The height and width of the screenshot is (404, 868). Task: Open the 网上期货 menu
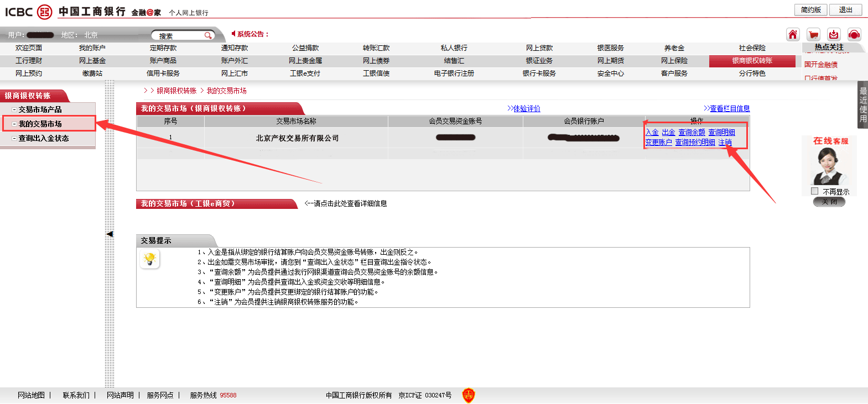click(611, 61)
